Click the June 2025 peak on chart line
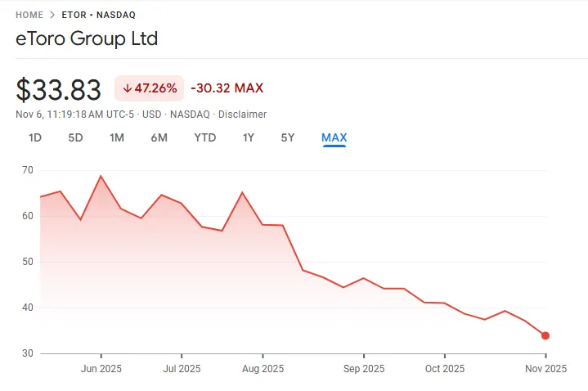This screenshot has height=391, width=588. (x=101, y=176)
